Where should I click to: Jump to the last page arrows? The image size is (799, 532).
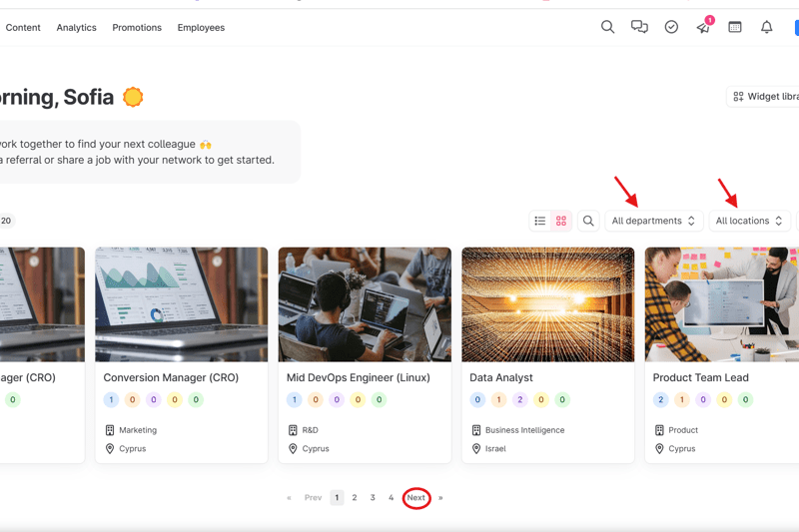pos(440,497)
